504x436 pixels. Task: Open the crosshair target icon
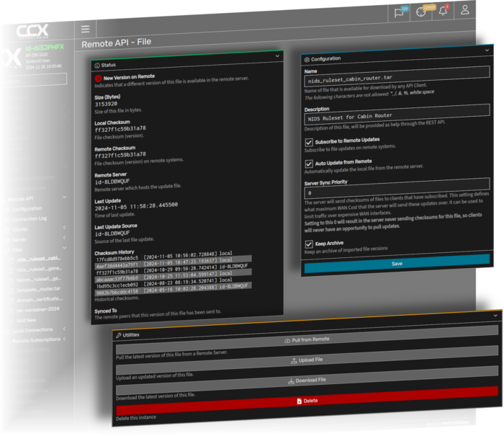pos(420,12)
